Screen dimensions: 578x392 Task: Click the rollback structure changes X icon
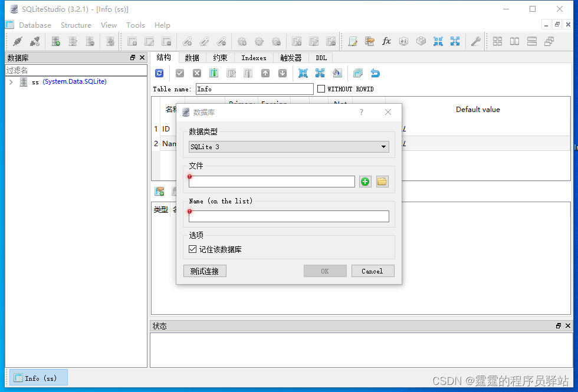tap(197, 73)
